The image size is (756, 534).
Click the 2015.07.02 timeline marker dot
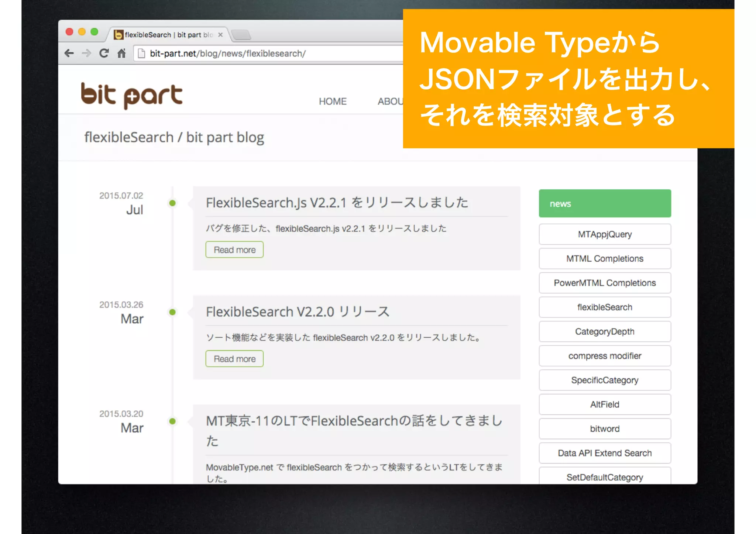pyautogui.click(x=172, y=203)
